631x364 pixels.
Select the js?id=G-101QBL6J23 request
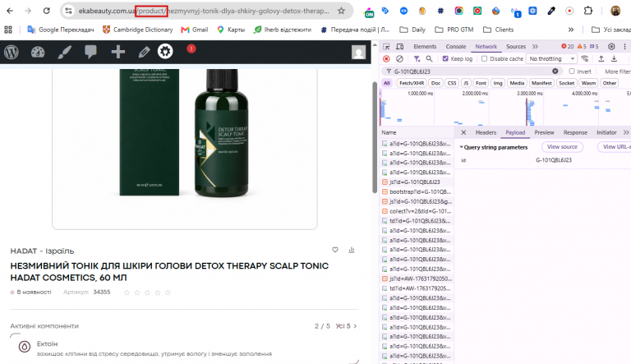click(417, 182)
